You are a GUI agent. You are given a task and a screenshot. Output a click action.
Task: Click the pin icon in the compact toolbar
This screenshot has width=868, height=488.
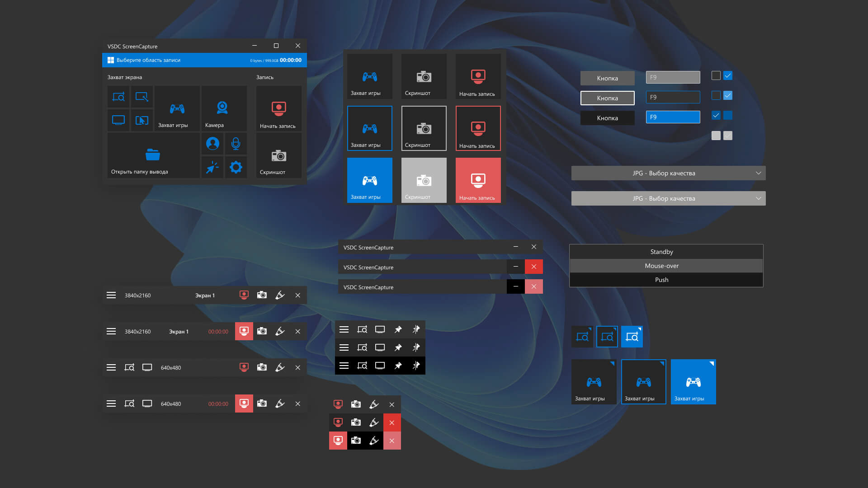(398, 329)
